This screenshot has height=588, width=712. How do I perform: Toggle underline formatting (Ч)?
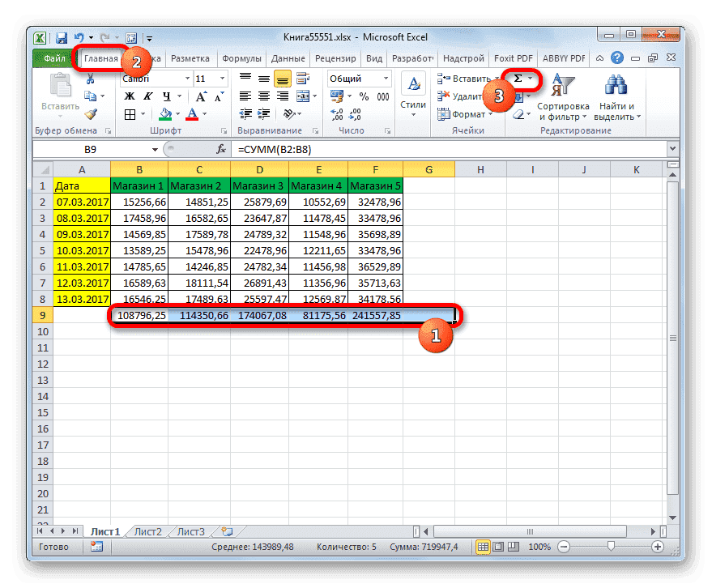[x=167, y=96]
